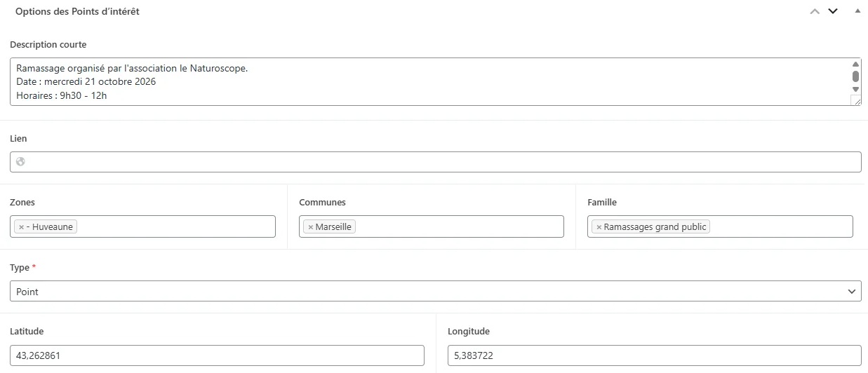
Task: Click the globe icon in Lien field
Action: (20, 162)
